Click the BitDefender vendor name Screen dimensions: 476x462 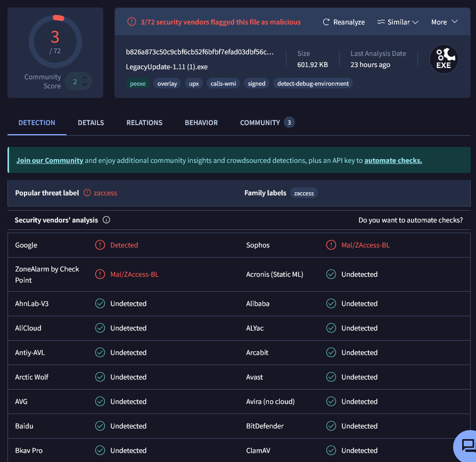265,426
